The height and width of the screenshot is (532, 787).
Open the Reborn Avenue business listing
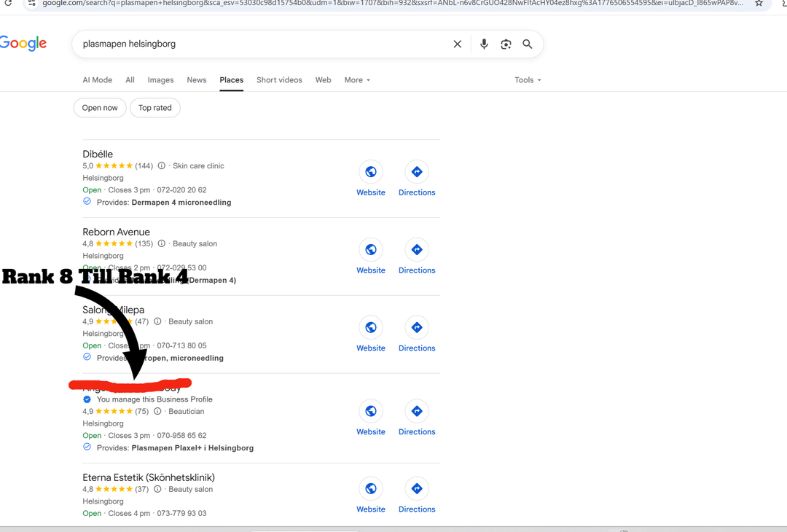[x=117, y=232]
